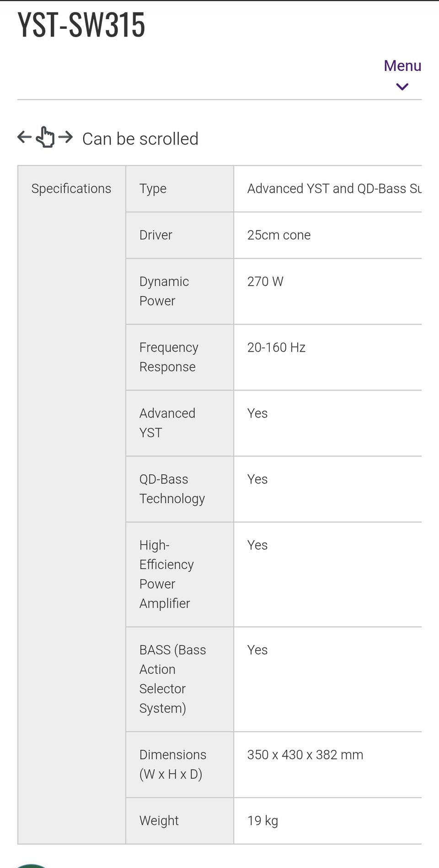
Task: Click the chevron arrow below Menu
Action: pyautogui.click(x=402, y=87)
